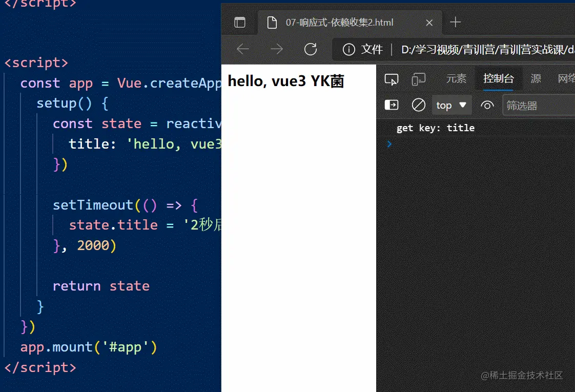Open a new browser tab
This screenshot has width=575, height=392.
point(455,23)
